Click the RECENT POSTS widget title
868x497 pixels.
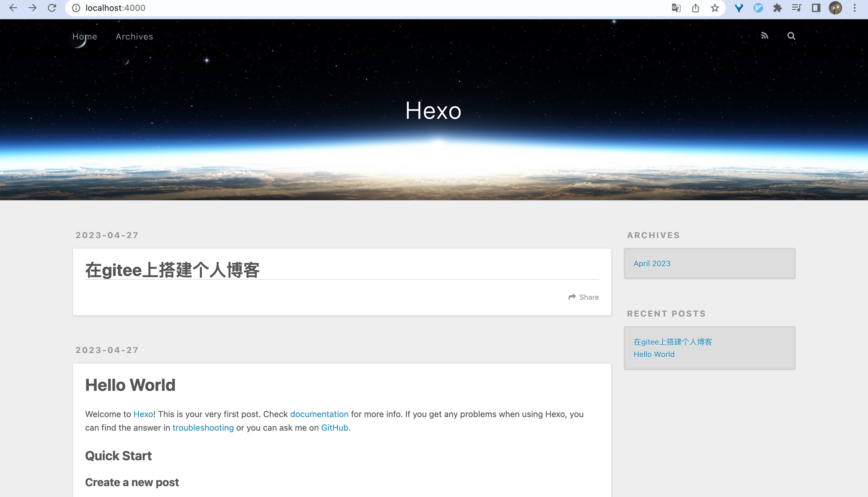(x=666, y=314)
